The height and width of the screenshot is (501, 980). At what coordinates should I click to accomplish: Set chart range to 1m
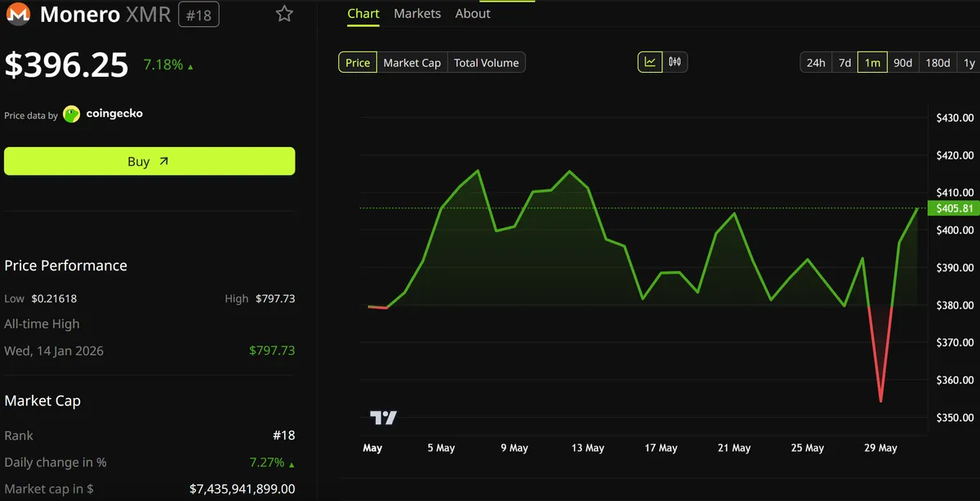click(x=872, y=62)
